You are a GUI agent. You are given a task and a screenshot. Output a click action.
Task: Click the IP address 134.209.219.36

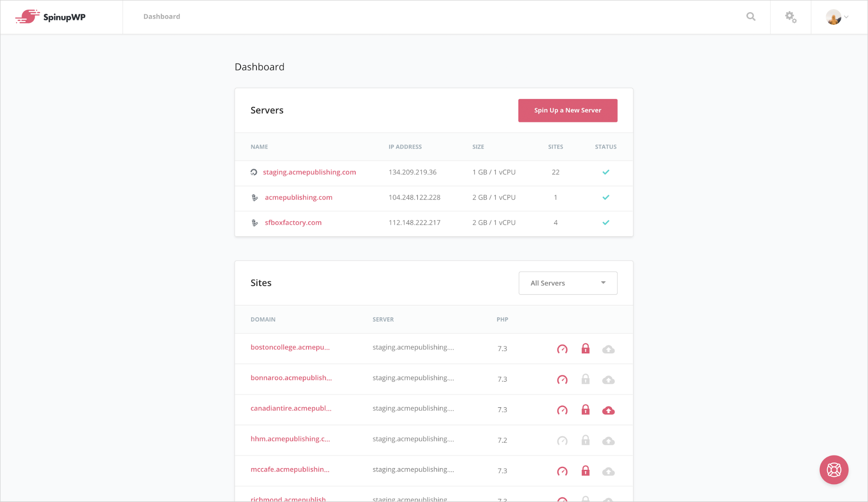coord(413,172)
